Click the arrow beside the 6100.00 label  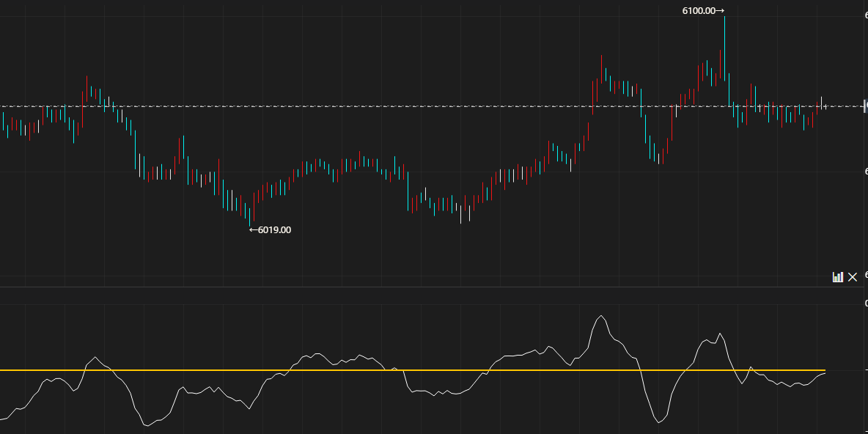[720, 10]
